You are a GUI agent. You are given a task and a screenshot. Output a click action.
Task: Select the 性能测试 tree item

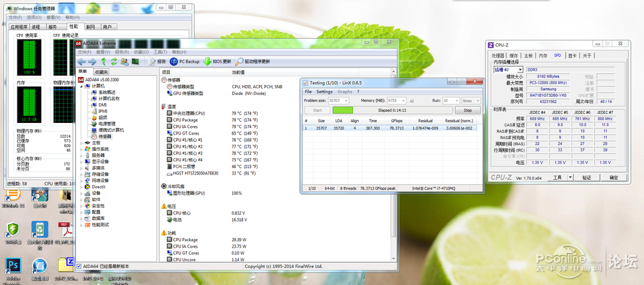(97, 225)
